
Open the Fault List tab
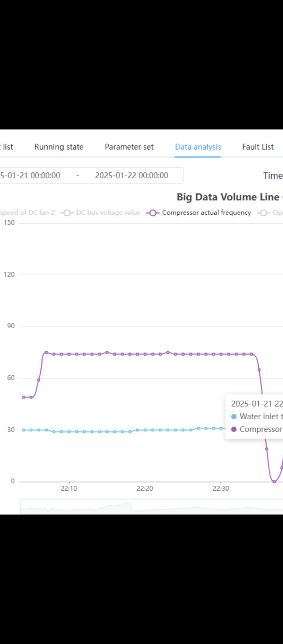[x=258, y=147]
